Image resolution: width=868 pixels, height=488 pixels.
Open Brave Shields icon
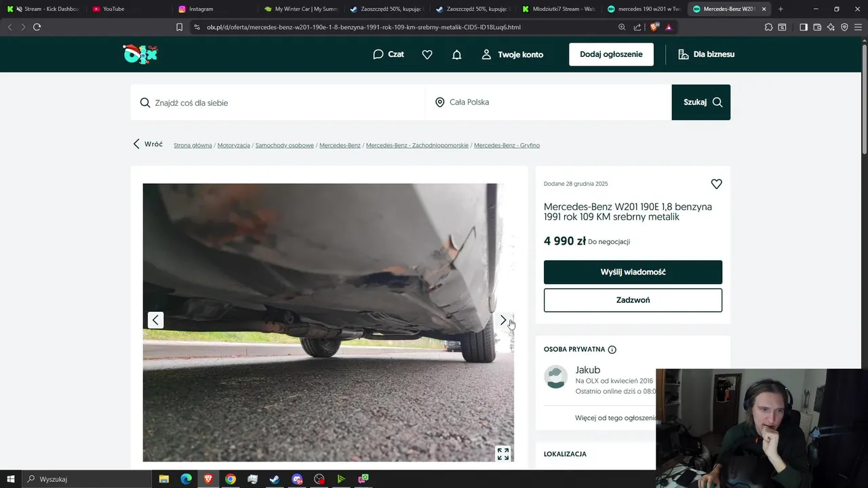pyautogui.click(x=654, y=27)
